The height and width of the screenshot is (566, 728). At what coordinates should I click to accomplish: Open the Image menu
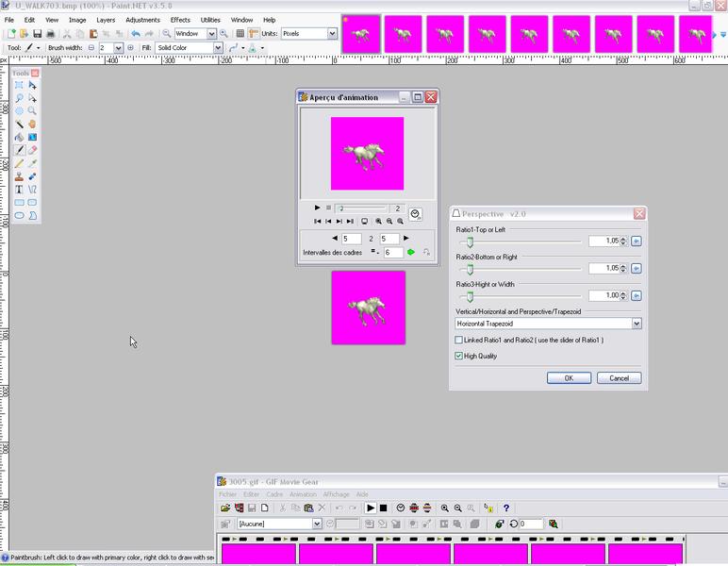(x=77, y=20)
